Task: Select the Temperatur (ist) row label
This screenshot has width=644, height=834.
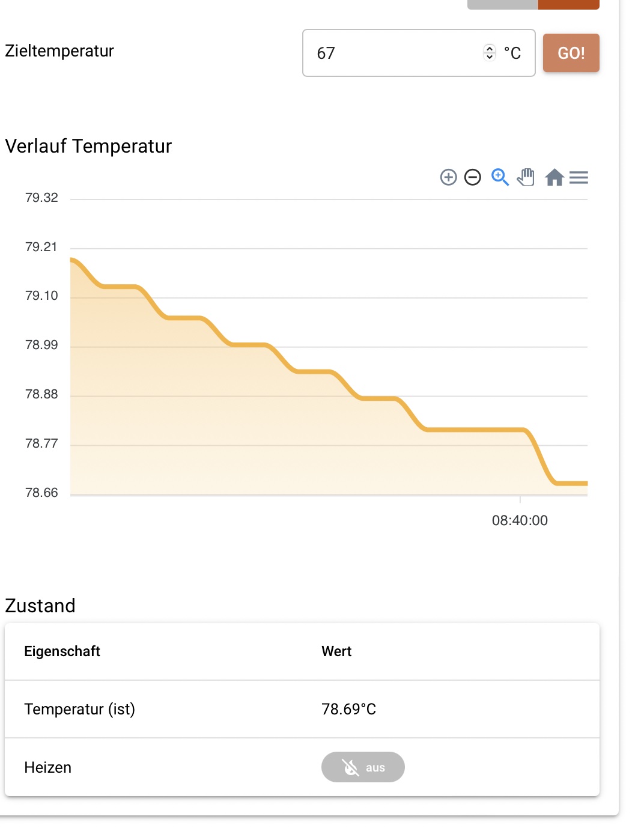Action: pyautogui.click(x=79, y=709)
